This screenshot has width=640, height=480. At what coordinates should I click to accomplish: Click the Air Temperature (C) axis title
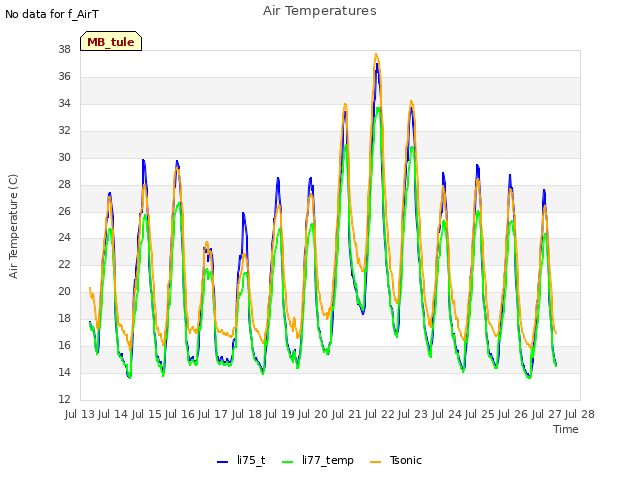pyautogui.click(x=13, y=226)
